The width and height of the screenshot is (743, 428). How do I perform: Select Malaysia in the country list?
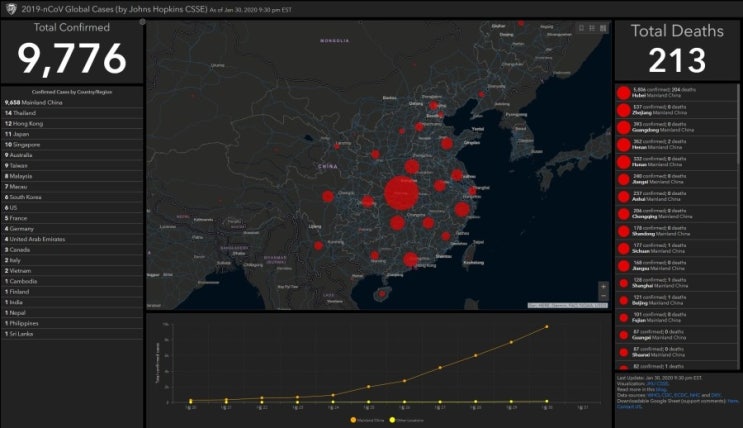[x=72, y=176]
